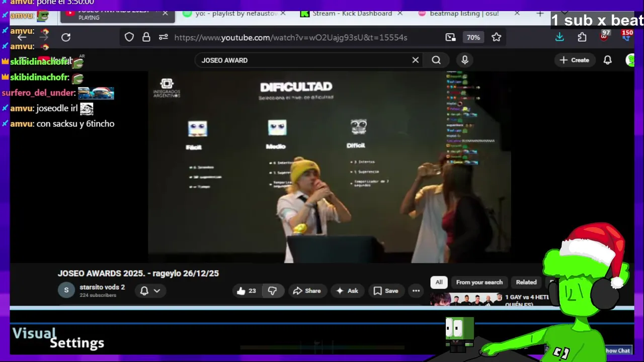Select the All filter chip

click(x=439, y=282)
